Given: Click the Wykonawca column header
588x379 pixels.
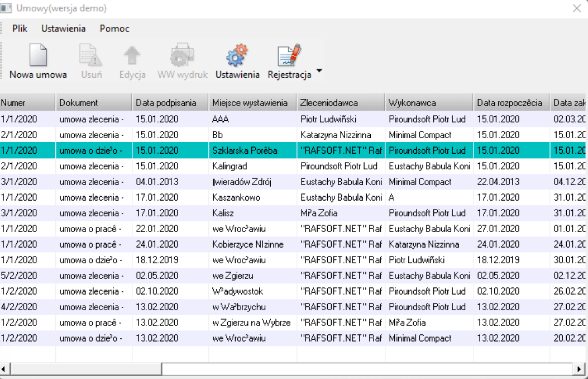Looking at the screenshot, I should click(428, 103).
